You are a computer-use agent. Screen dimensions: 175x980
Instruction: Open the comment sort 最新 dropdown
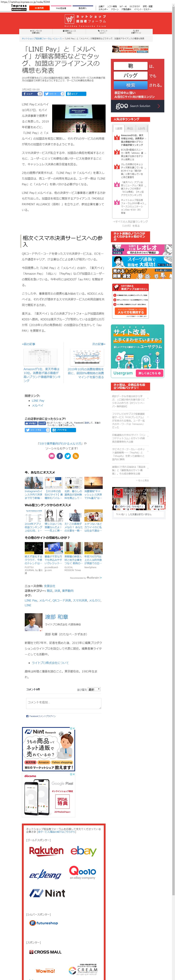coord(94,689)
